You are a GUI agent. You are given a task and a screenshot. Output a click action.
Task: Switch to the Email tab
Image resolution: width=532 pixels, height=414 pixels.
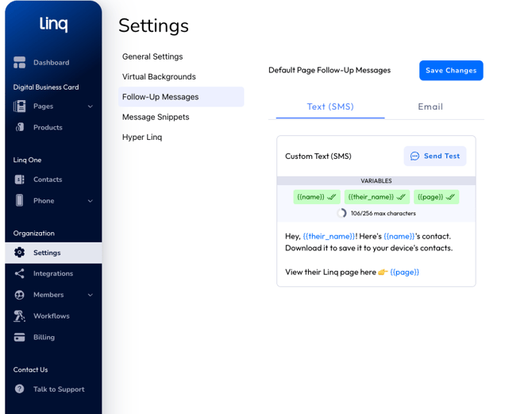pyautogui.click(x=430, y=106)
